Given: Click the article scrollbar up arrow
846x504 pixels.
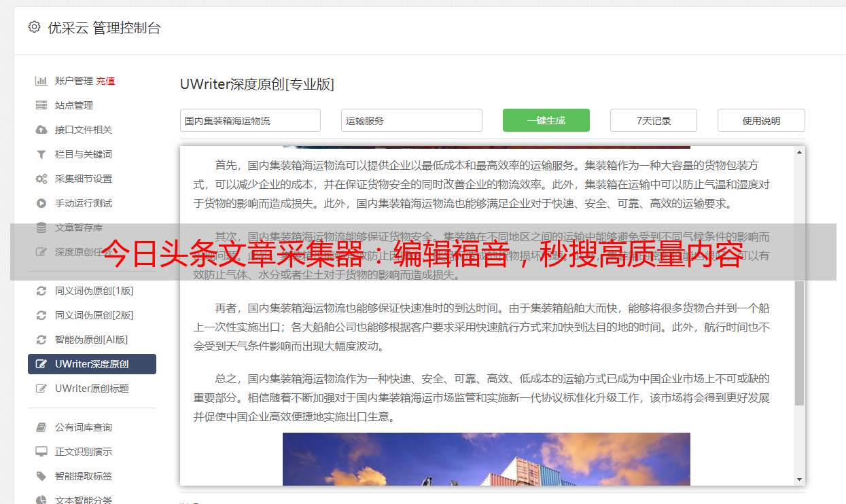Looking at the screenshot, I should [x=799, y=152].
